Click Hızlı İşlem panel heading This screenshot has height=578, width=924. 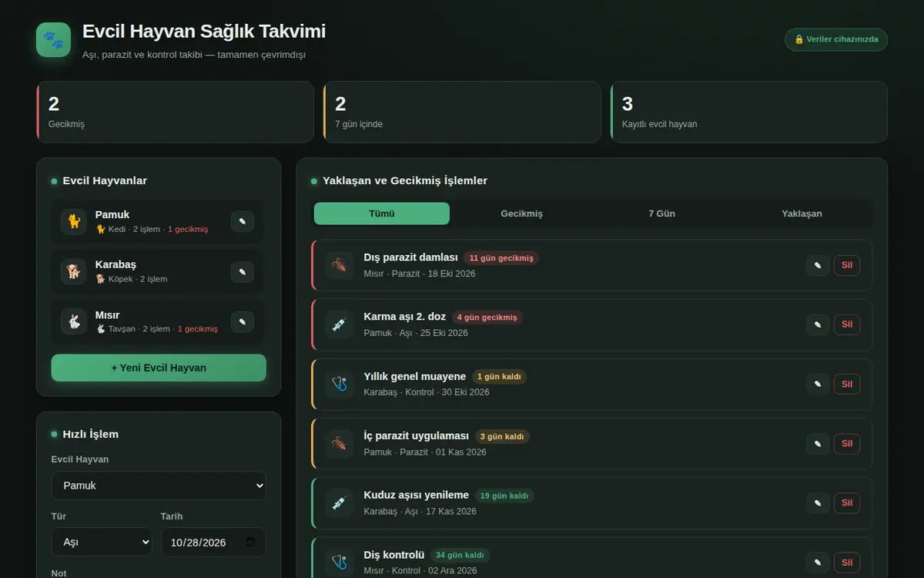[91, 434]
